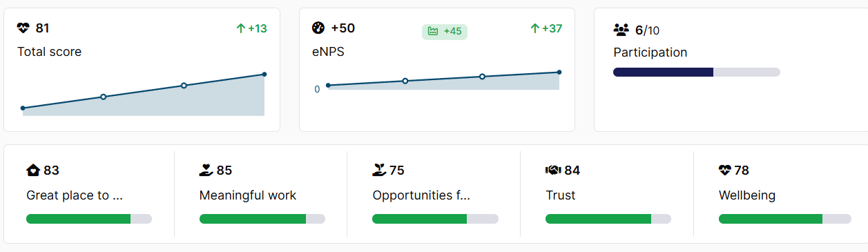Select the third data point on eNPS chart
Screen dimensions: 868x252
[x=482, y=77]
